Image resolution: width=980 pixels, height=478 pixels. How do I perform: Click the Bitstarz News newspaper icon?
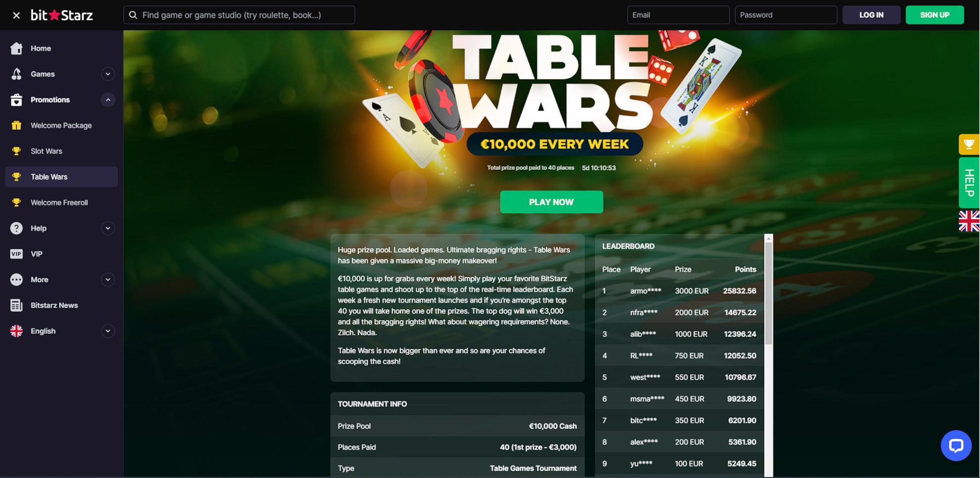click(x=16, y=305)
